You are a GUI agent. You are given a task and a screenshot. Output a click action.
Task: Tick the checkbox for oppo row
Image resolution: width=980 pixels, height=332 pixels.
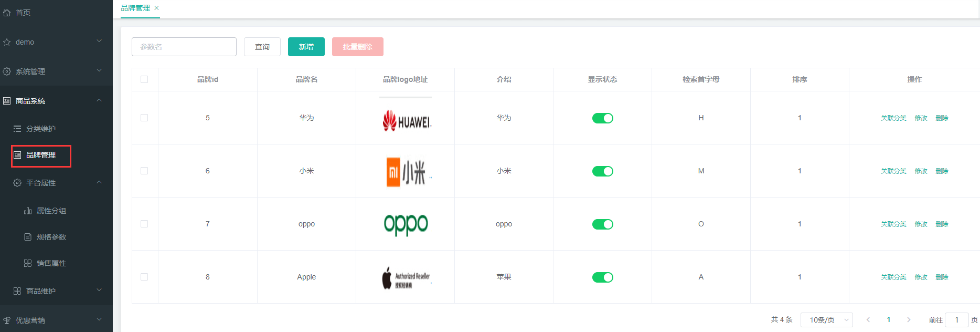(x=144, y=224)
